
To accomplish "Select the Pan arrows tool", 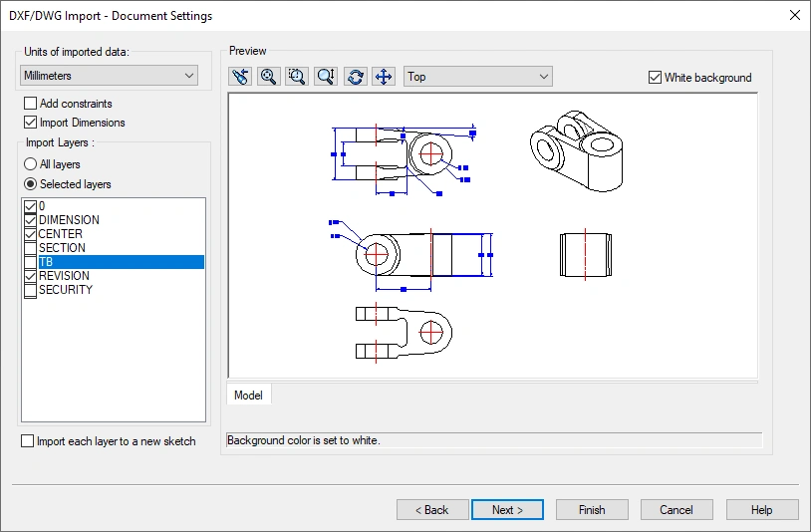I will click(385, 77).
